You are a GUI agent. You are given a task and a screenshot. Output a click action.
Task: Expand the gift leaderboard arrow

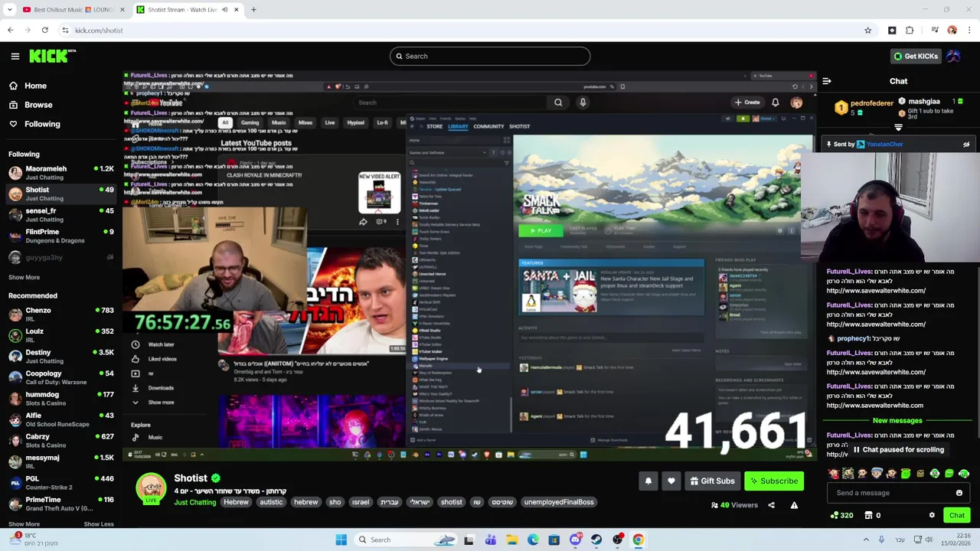[x=899, y=127]
